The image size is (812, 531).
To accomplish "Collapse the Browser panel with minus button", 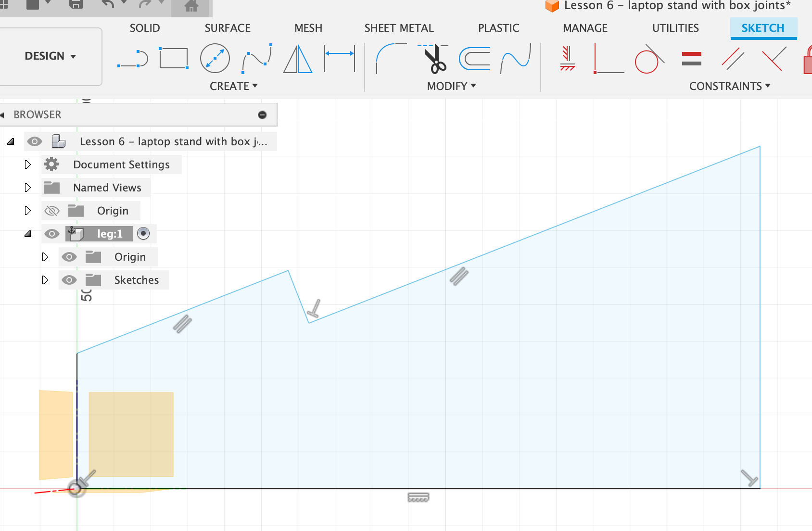I will click(x=262, y=114).
